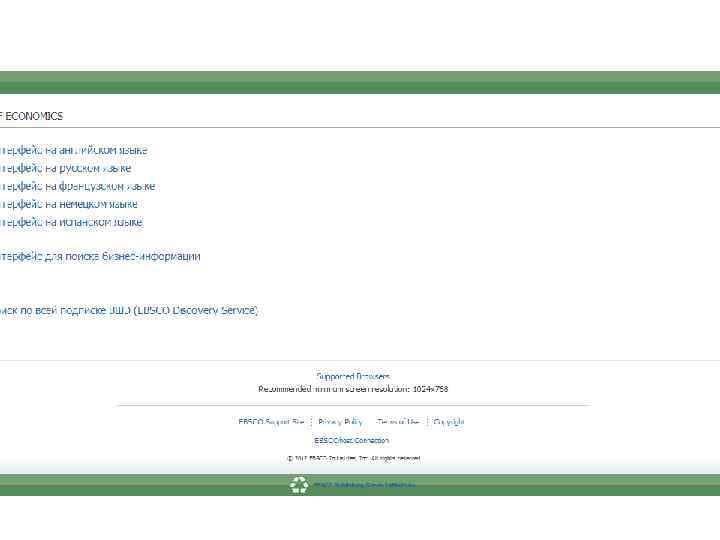Open the business information search interface link
Image resolution: width=720 pixels, height=540 pixels.
pos(100,256)
